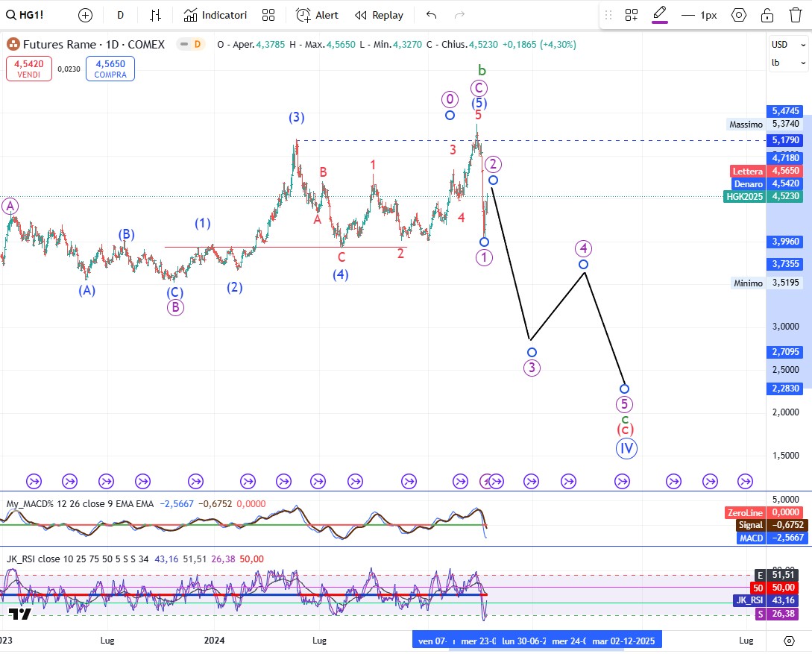Screen dimensions: 812x654
Task: Click the 3,7355 price axis label
Action: [x=785, y=264]
